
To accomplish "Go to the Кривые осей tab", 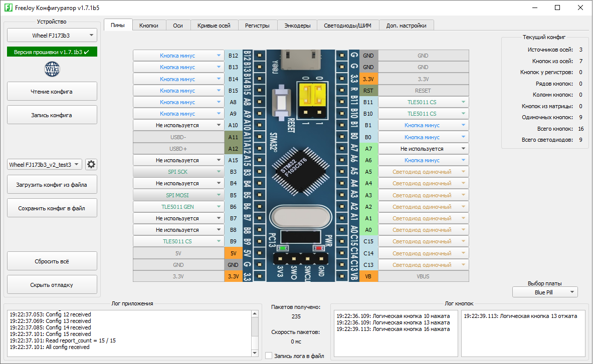I will coord(214,26).
